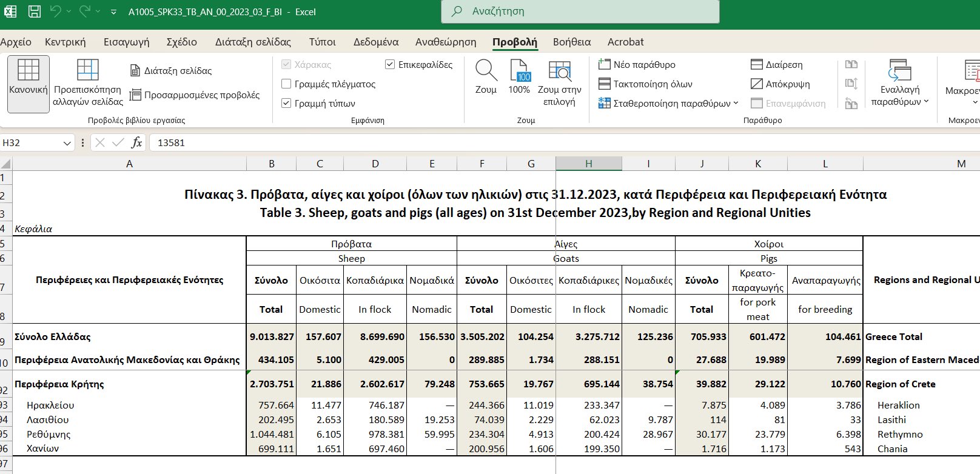Click the Undo arrow icon
Screen dimensions: 980x474
tap(55, 12)
